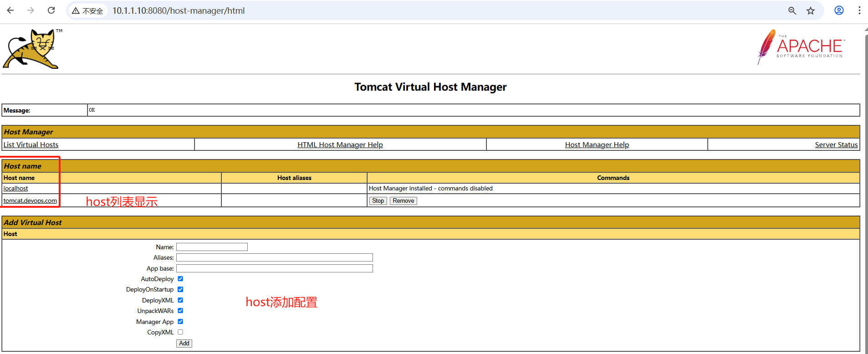The image size is (868, 354).
Task: Click the not-secure warning icon
Action: click(x=76, y=10)
